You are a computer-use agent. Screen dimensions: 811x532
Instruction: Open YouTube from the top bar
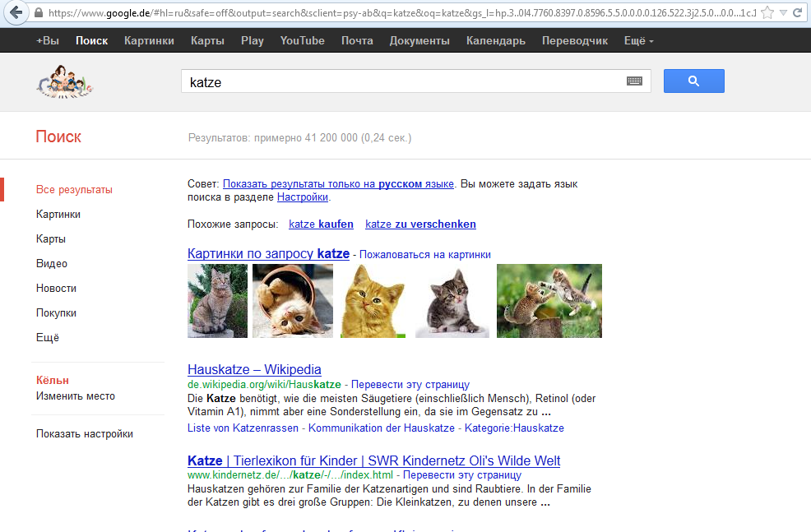click(x=302, y=41)
